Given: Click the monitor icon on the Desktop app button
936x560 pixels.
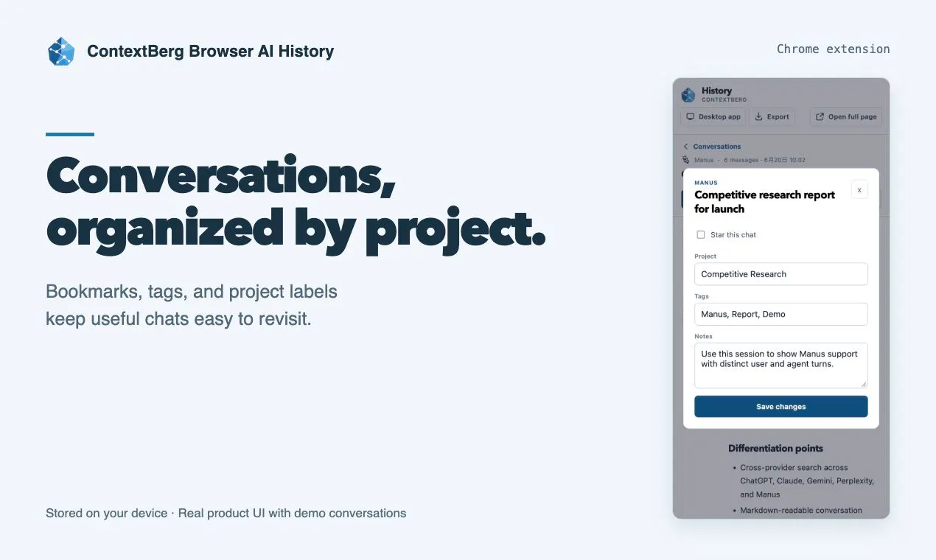Looking at the screenshot, I should tap(691, 116).
